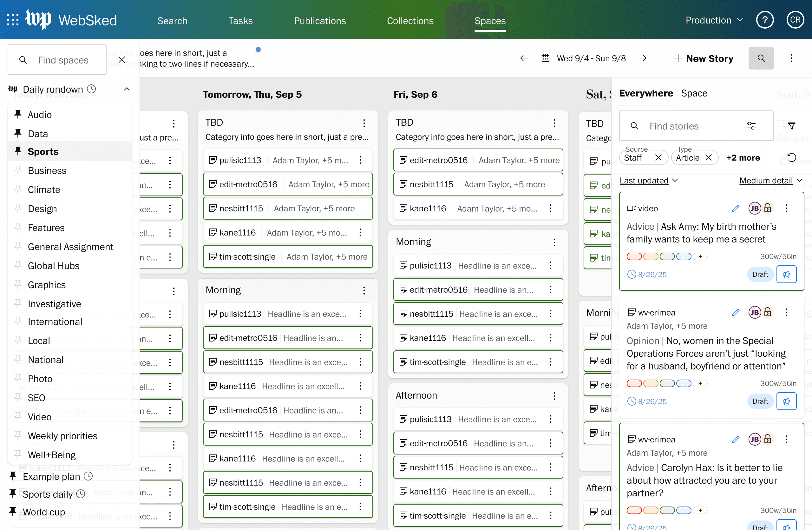Clear the Find spaces panel with X

[x=122, y=60]
